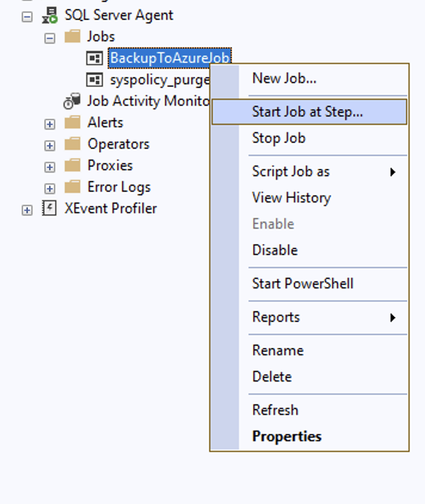Select the Operators tree label
The height and width of the screenshot is (504, 425).
(x=119, y=144)
